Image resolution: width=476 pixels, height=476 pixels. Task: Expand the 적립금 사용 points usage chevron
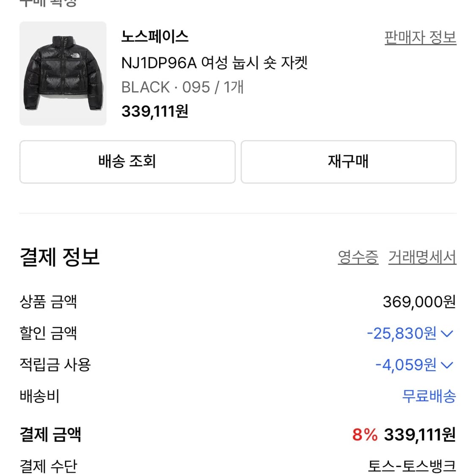pos(448,365)
